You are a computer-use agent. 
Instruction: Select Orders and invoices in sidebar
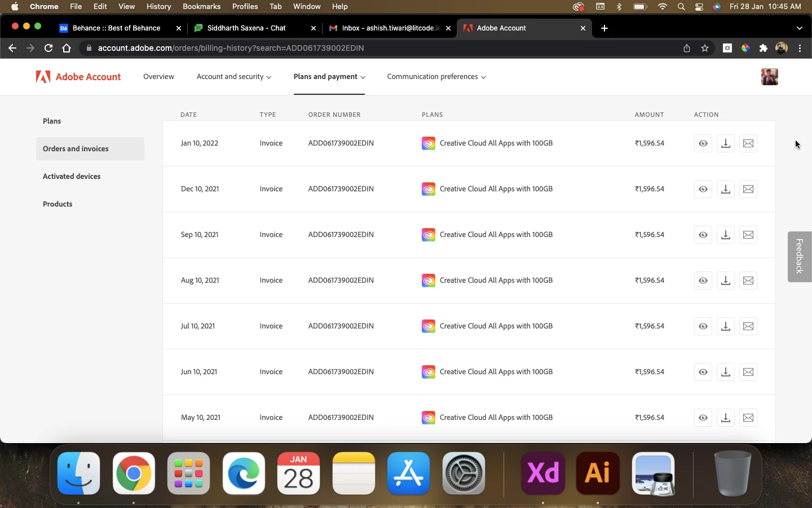click(x=90, y=149)
